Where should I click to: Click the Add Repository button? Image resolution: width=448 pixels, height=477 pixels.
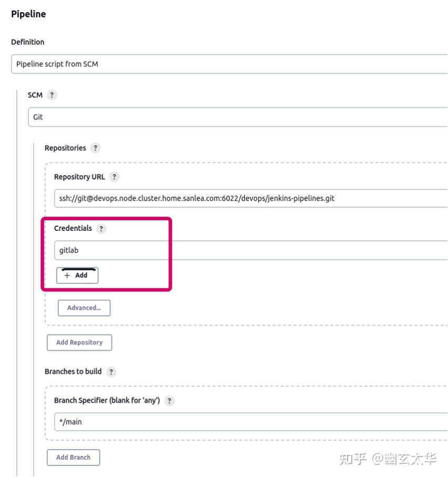[79, 342]
